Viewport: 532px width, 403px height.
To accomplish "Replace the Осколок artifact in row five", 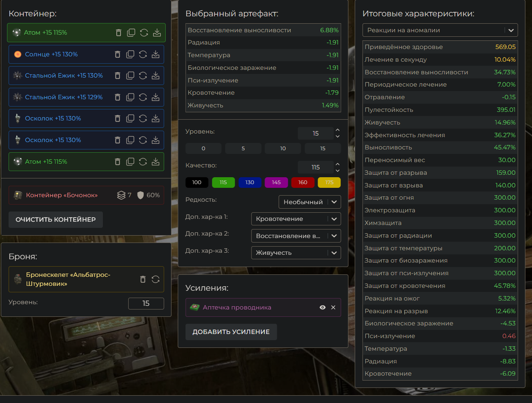I will tap(143, 118).
